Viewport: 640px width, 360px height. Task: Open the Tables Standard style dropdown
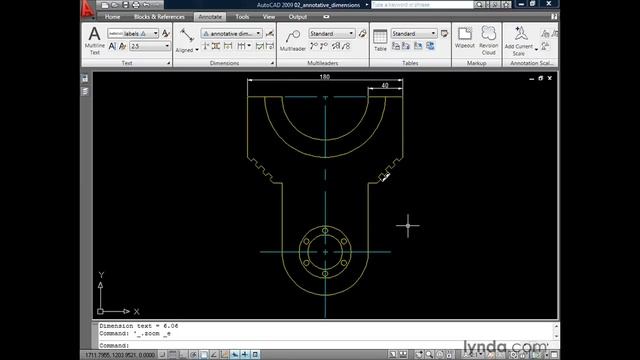[433, 33]
